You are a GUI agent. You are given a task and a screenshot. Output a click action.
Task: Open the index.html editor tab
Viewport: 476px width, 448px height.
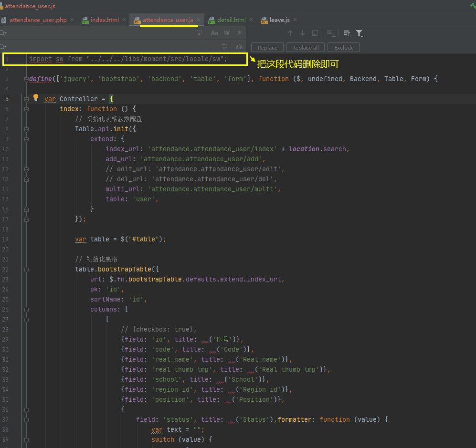pyautogui.click(x=106, y=20)
